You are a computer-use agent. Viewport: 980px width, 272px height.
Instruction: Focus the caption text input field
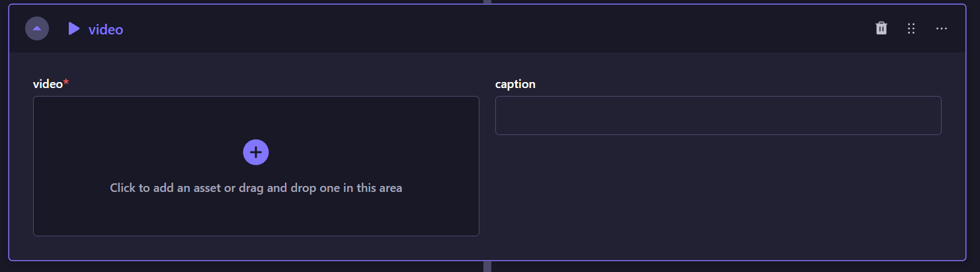pyautogui.click(x=718, y=116)
